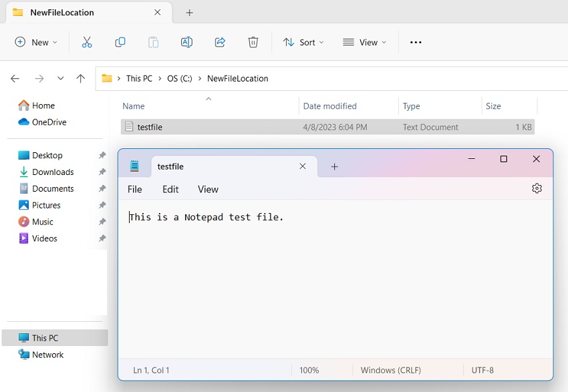Click the back navigation arrow
The width and height of the screenshot is (568, 392).
tap(15, 78)
